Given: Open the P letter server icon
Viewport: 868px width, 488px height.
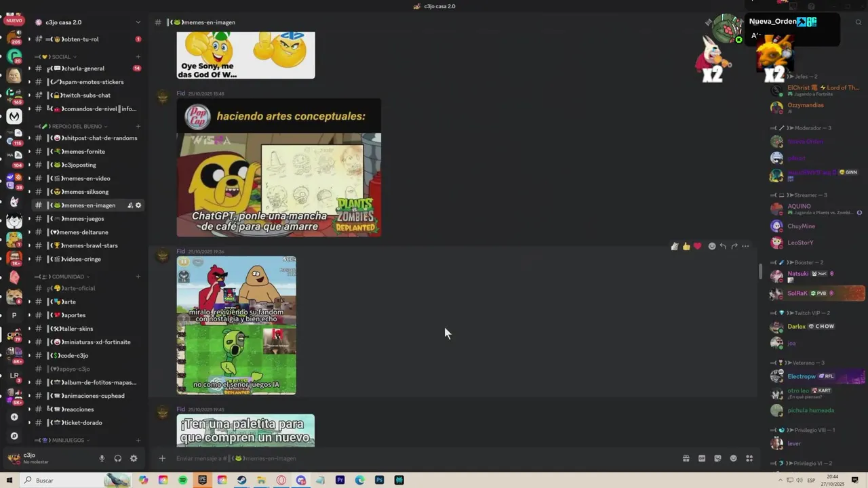Looking at the screenshot, I should (x=14, y=315).
